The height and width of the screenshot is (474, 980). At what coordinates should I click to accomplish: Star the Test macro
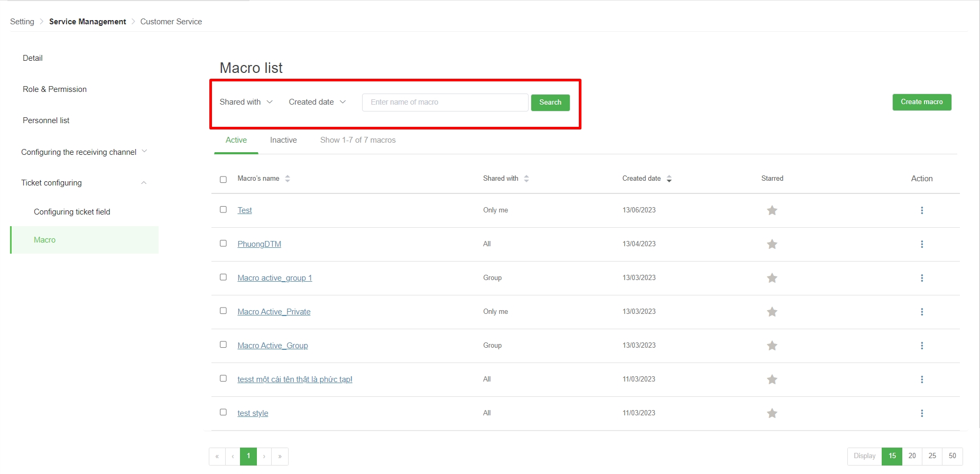(772, 210)
